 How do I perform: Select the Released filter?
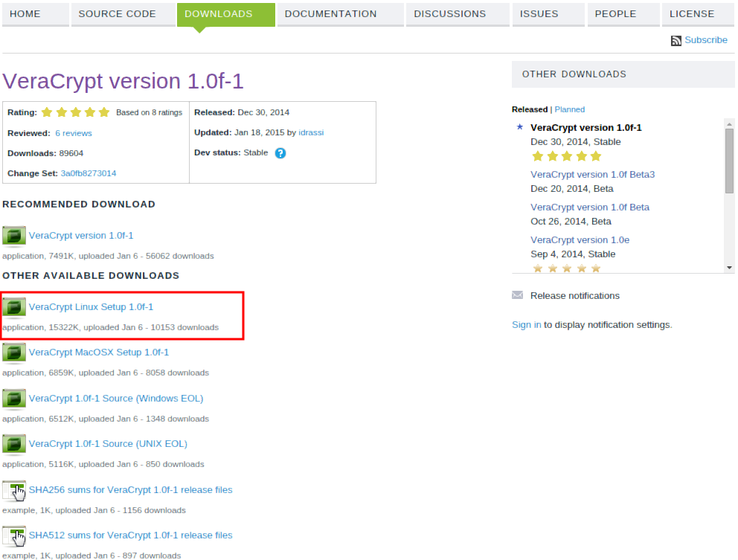click(530, 109)
